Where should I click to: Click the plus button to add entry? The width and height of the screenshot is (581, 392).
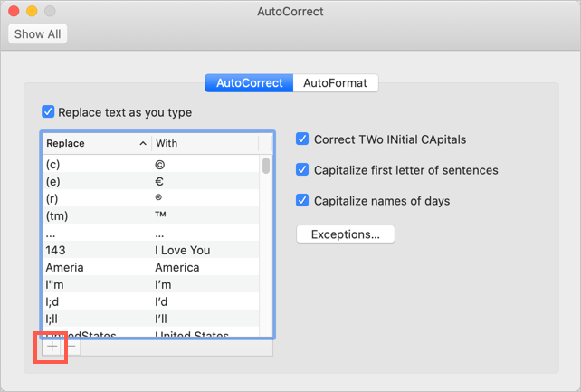point(51,348)
